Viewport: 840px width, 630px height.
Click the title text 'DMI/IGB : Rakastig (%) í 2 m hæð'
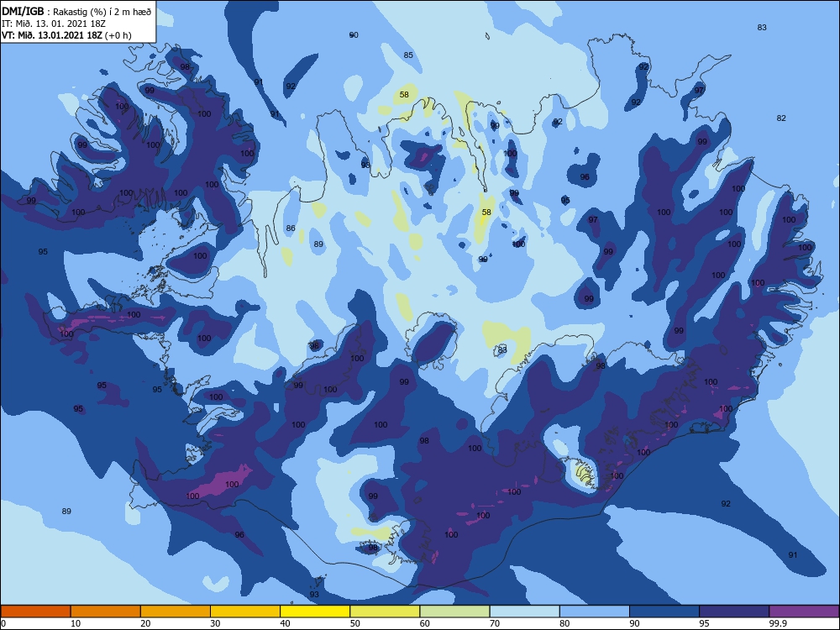(x=76, y=11)
